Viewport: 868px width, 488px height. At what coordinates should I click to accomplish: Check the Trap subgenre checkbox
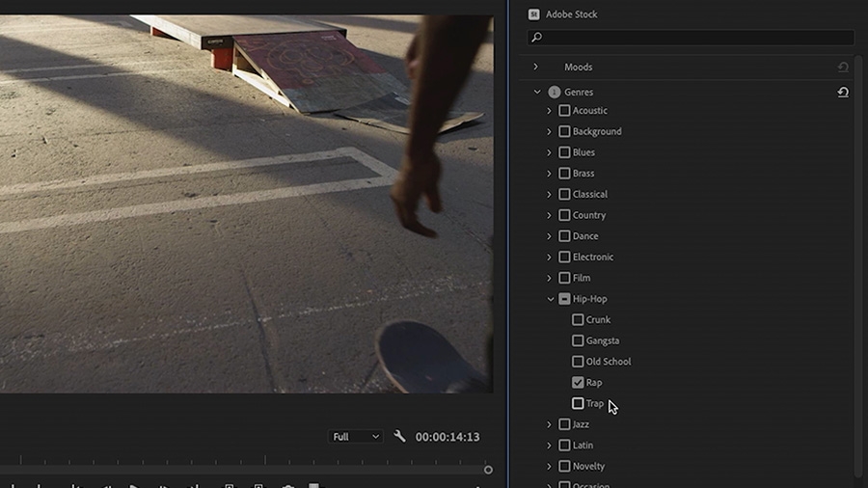578,403
